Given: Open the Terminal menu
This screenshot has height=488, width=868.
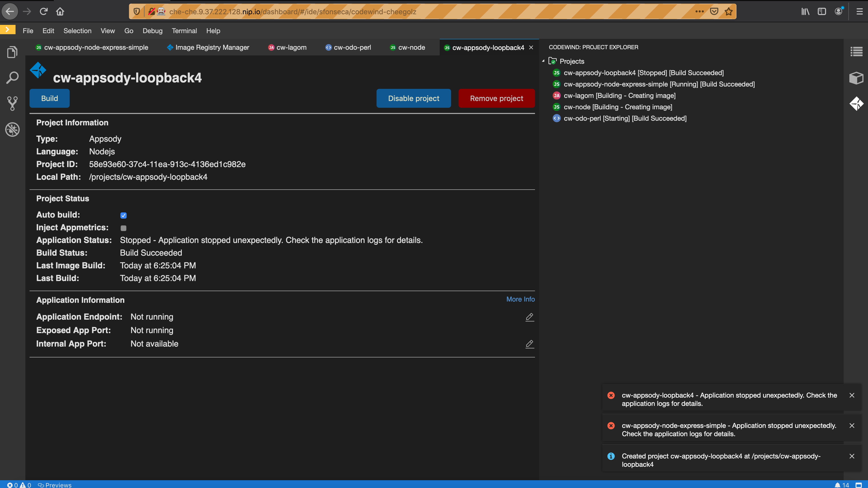Looking at the screenshot, I should (184, 31).
